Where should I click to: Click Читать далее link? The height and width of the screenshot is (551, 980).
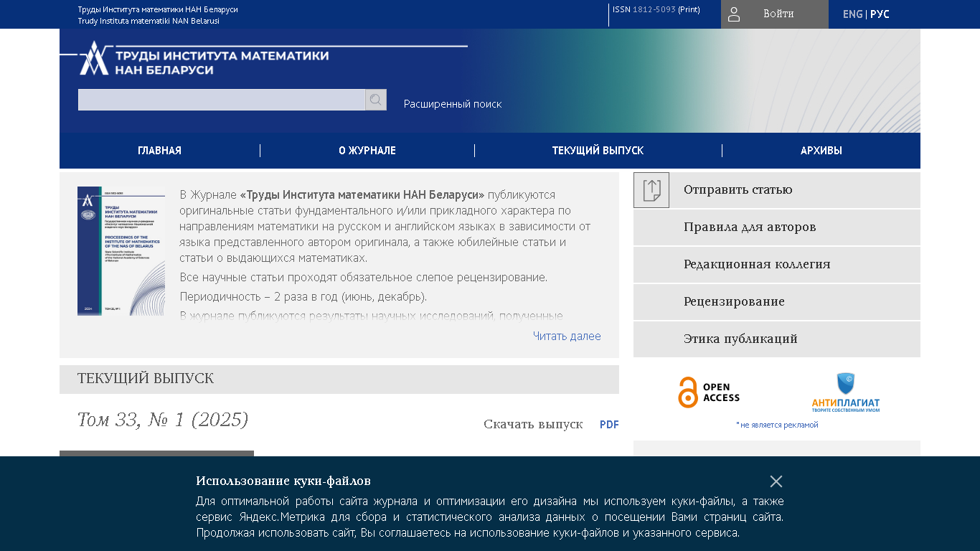tap(567, 336)
